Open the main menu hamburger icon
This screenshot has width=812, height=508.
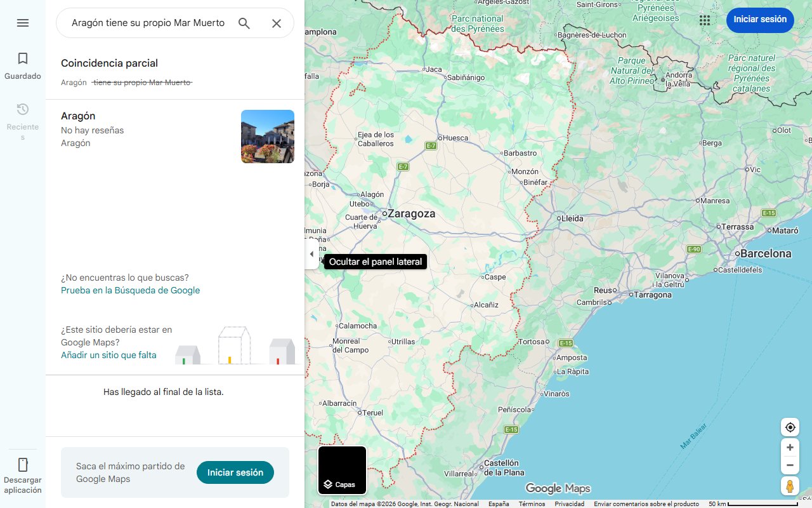pyautogui.click(x=23, y=23)
